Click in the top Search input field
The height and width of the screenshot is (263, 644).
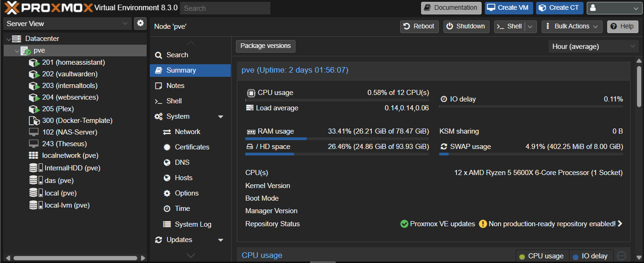click(x=225, y=8)
